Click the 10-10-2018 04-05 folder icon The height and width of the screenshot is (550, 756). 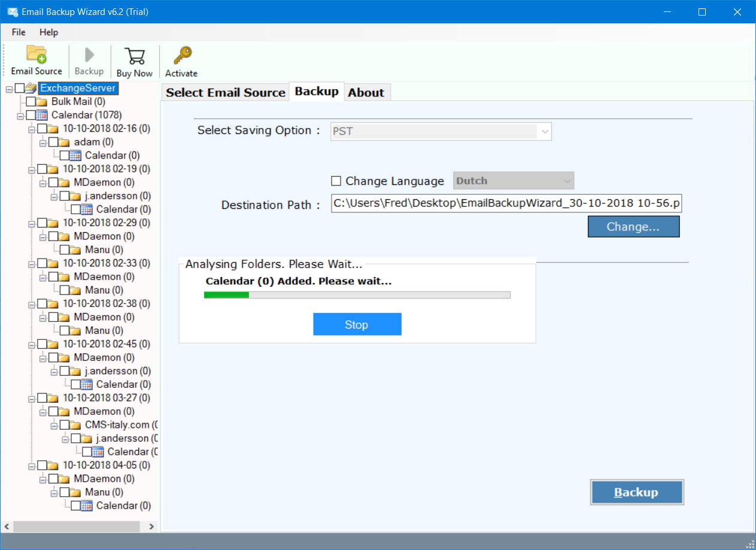53,466
